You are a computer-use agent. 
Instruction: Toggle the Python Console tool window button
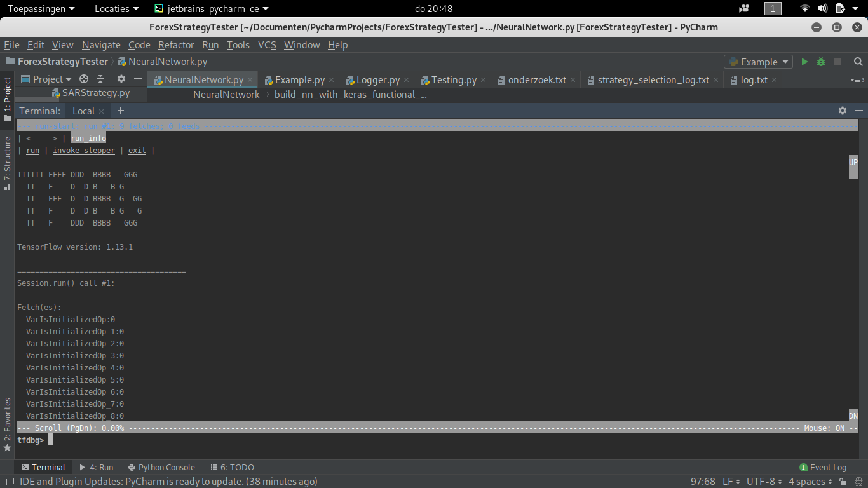pos(161,467)
